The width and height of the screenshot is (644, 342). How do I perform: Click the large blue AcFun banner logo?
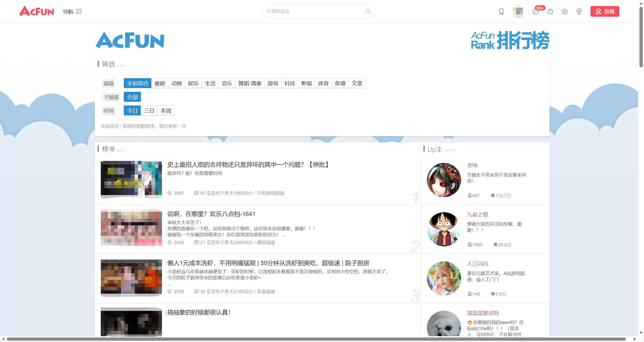click(x=130, y=40)
